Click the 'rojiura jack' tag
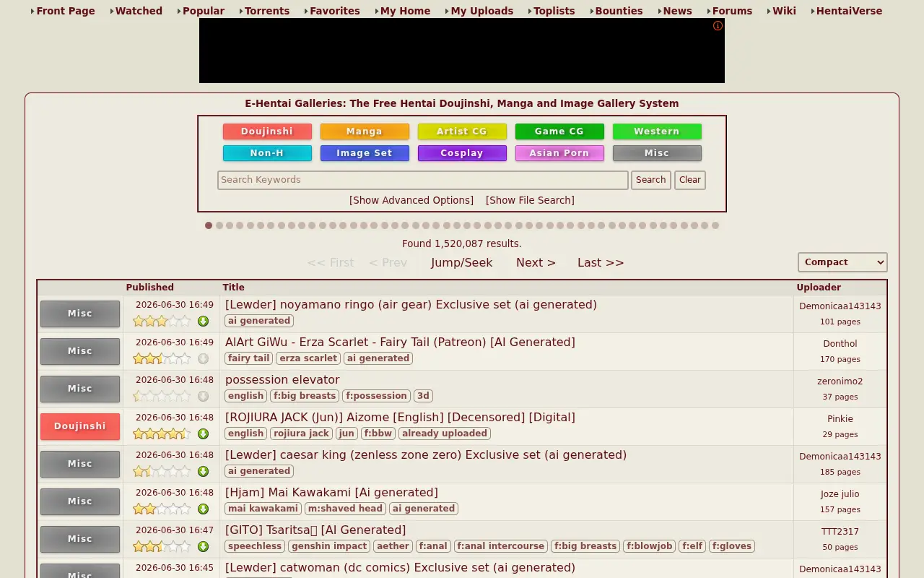 (x=301, y=433)
